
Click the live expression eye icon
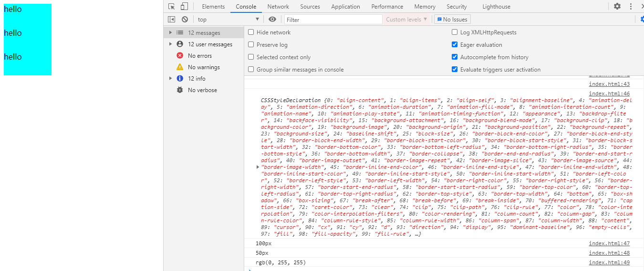tap(272, 19)
